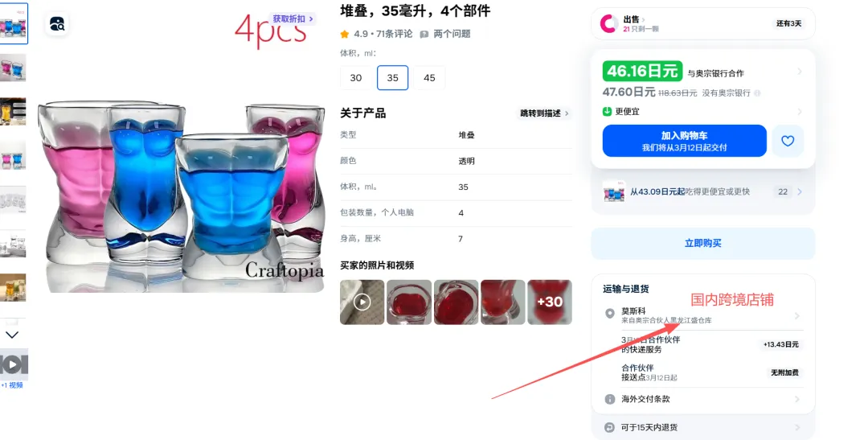The height and width of the screenshot is (440, 868).
Task: Click the info icon beside 海外交付条款
Action: pyautogui.click(x=609, y=399)
